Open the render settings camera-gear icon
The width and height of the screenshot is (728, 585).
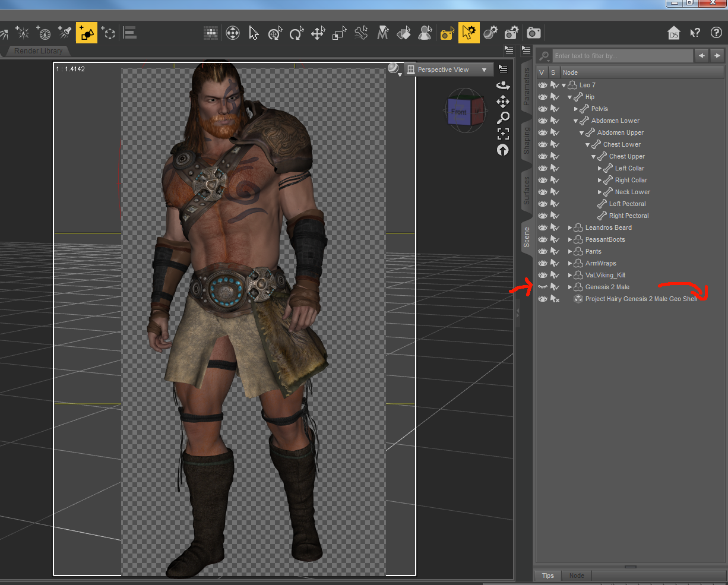(x=511, y=33)
